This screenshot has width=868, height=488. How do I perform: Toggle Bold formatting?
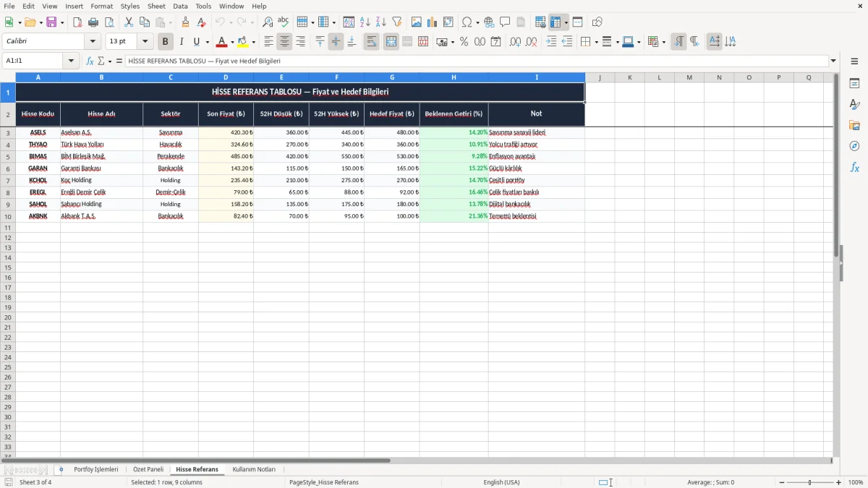pyautogui.click(x=165, y=42)
